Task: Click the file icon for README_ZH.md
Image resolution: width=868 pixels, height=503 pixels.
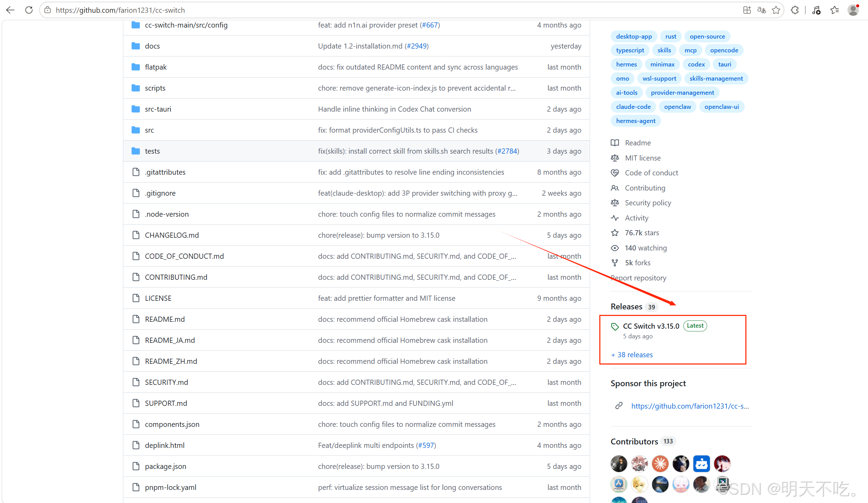Action: pos(136,361)
